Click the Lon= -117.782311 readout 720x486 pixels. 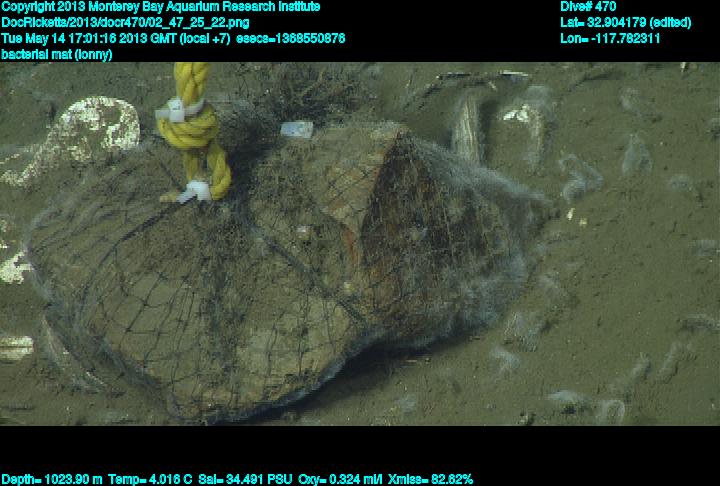tap(610, 39)
